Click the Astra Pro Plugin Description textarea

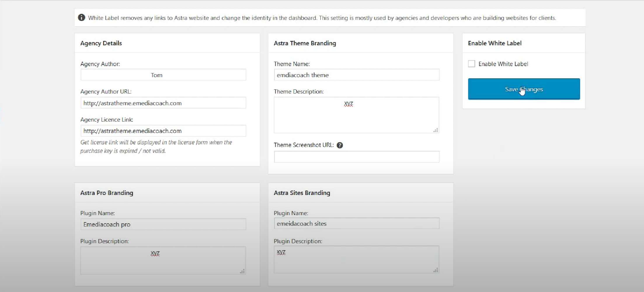163,260
